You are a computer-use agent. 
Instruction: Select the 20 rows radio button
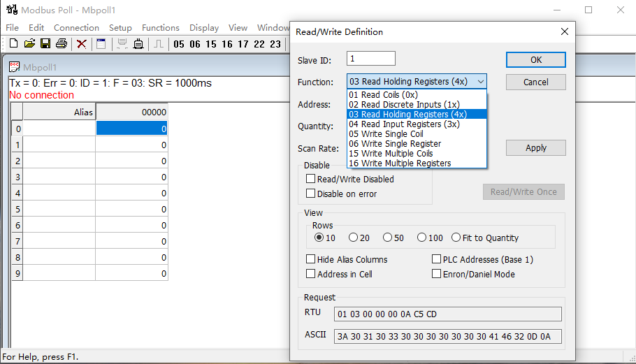click(x=354, y=238)
